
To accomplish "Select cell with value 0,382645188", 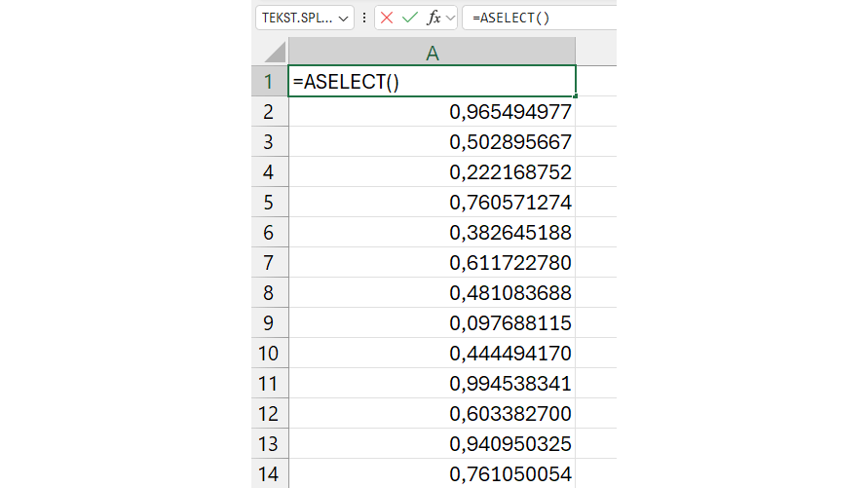I will (x=432, y=233).
